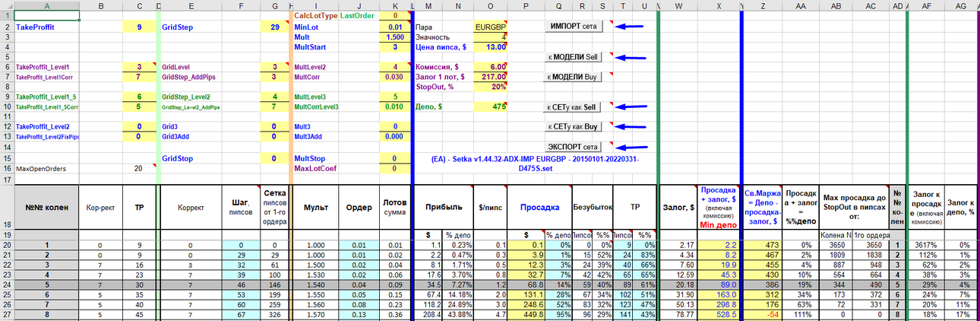Select the MultCorr value cell 0.030

(394, 77)
